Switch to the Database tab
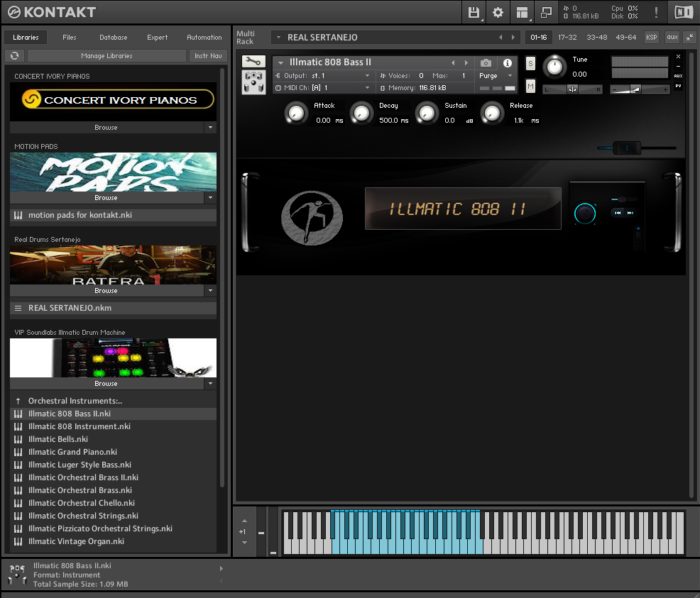Screen dimensions: 700x598 (x=114, y=38)
